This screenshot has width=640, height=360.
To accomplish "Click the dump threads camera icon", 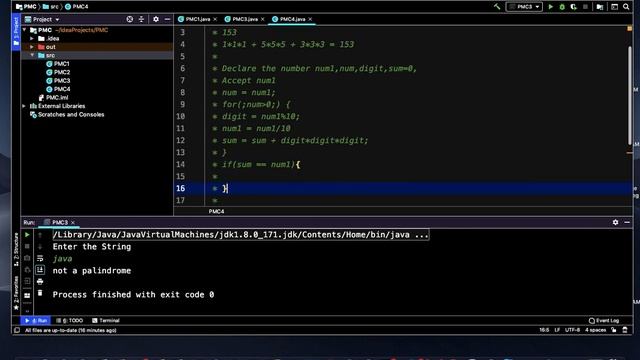I will click(27, 258).
